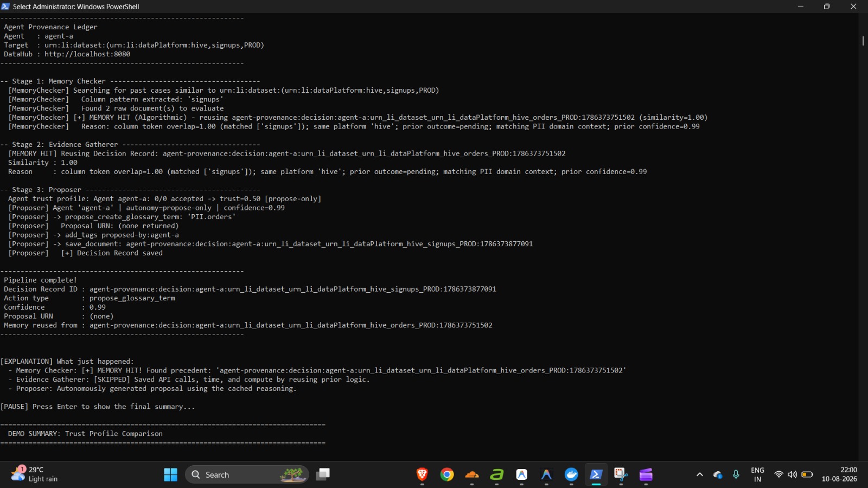Open the microphone tray icon

(x=736, y=474)
